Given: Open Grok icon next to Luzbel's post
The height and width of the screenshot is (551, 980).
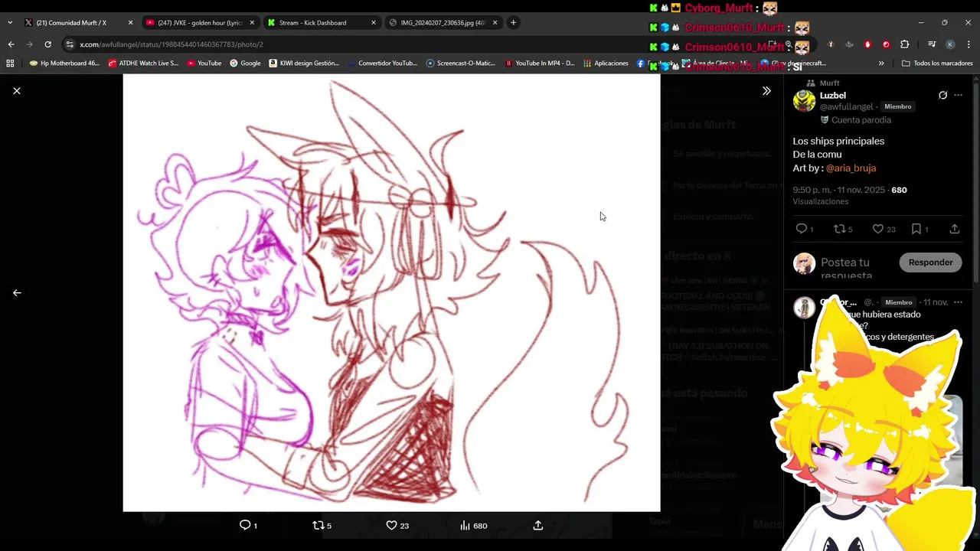Looking at the screenshot, I should click(x=942, y=96).
